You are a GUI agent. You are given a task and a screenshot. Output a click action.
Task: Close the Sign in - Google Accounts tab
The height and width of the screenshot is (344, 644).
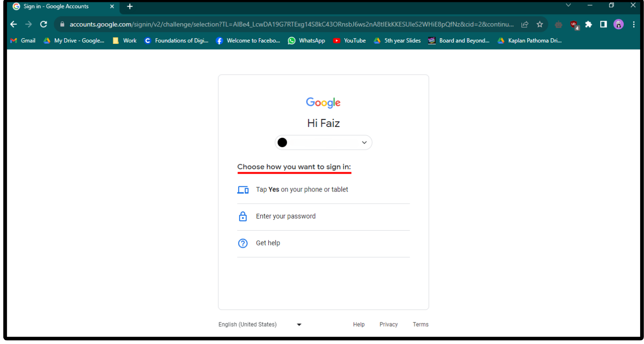pyautogui.click(x=112, y=7)
